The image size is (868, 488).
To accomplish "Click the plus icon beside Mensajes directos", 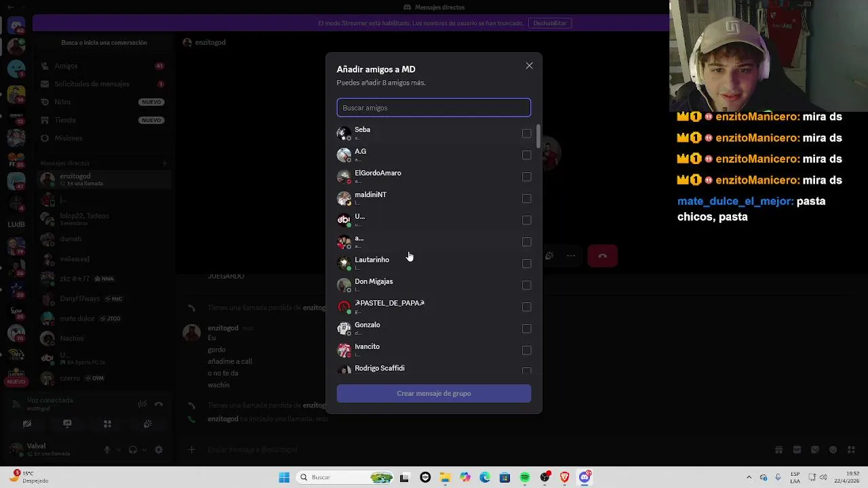I will [x=164, y=163].
